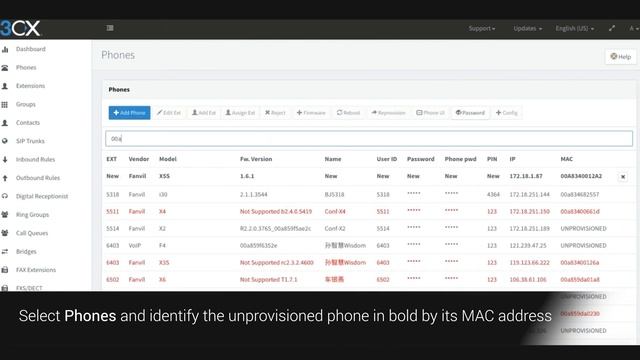
Task: Select MAC address 00a83400661d
Action: 580,211
